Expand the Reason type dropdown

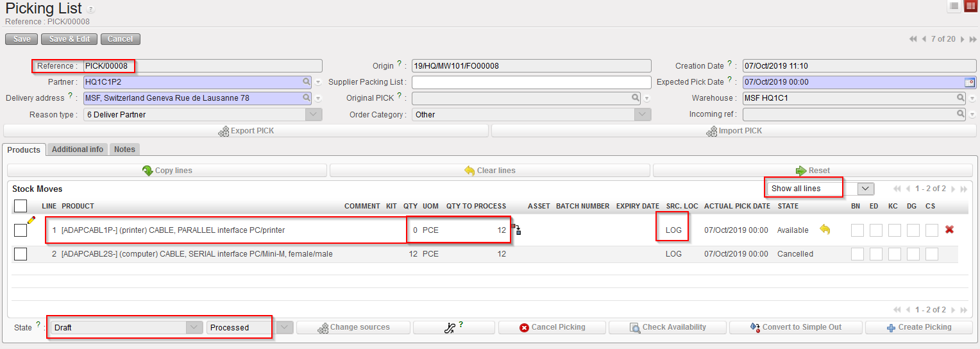[314, 115]
